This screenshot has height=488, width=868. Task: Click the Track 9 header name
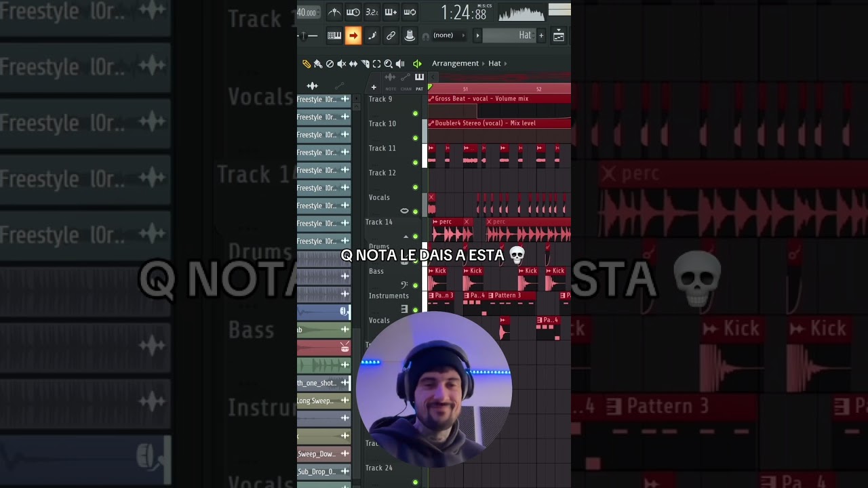pos(380,99)
